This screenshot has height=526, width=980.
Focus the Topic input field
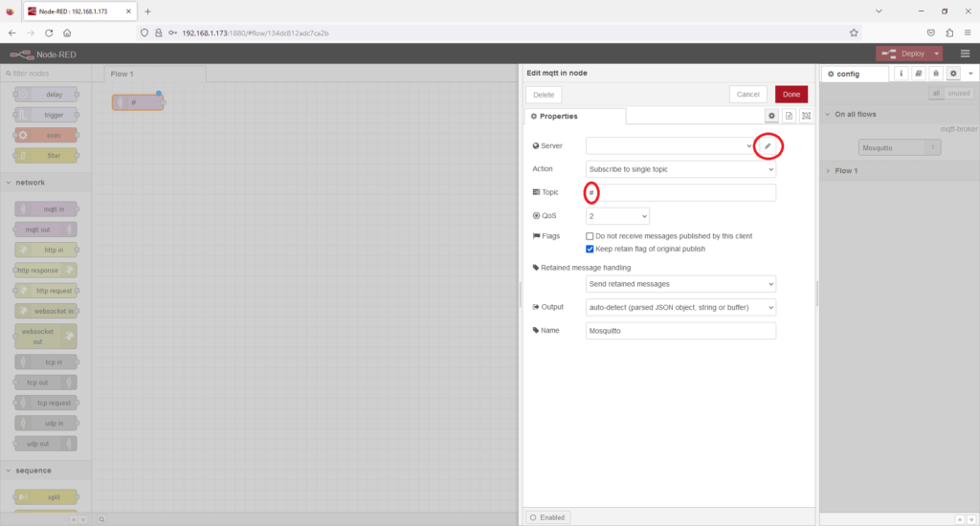pyautogui.click(x=680, y=192)
